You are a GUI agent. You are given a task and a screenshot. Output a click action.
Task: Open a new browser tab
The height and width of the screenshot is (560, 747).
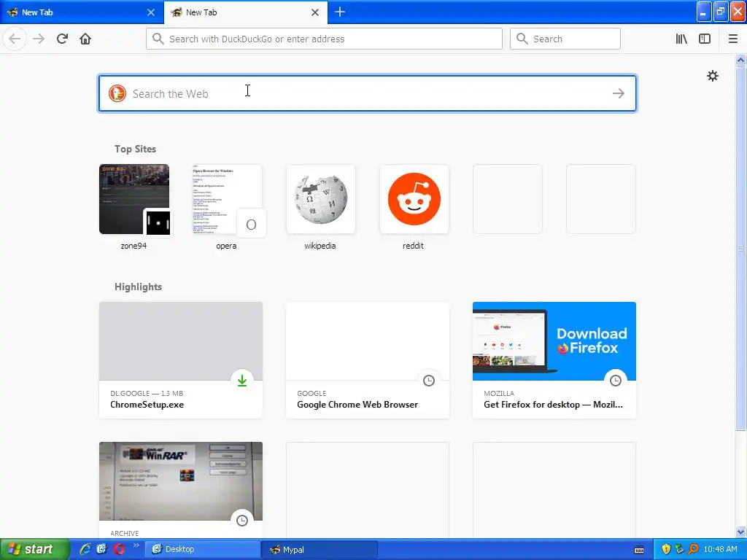(x=340, y=12)
